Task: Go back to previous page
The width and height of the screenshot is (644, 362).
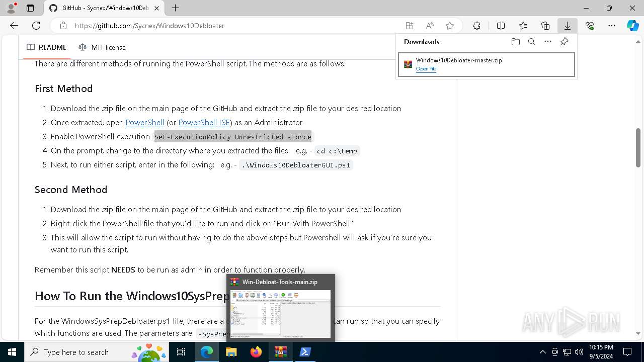Action: (14, 26)
